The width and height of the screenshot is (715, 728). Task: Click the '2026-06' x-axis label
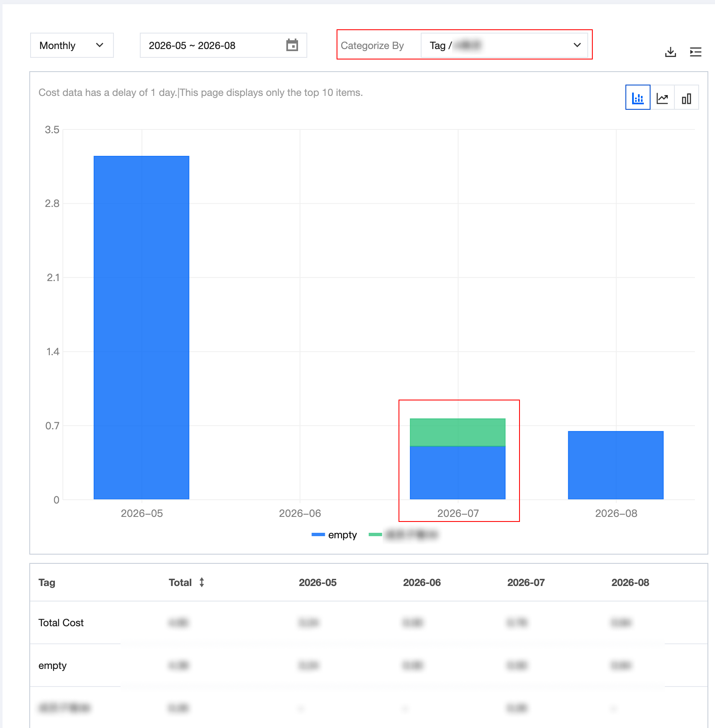pyautogui.click(x=300, y=514)
